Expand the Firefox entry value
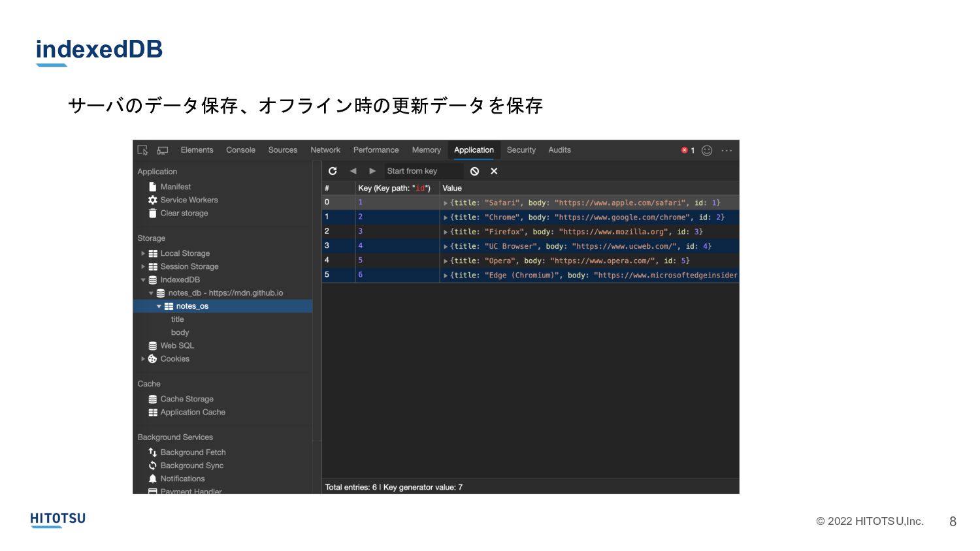980x551 pixels. tap(446, 232)
